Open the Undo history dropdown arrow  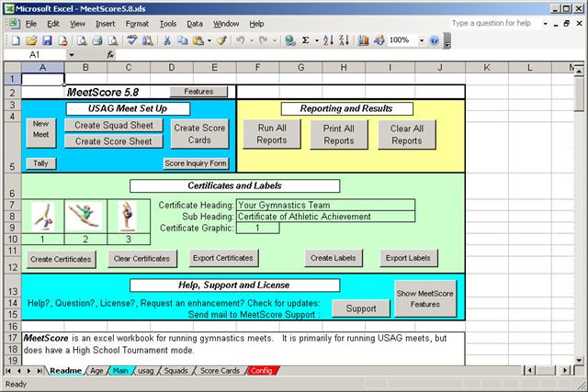252,40
